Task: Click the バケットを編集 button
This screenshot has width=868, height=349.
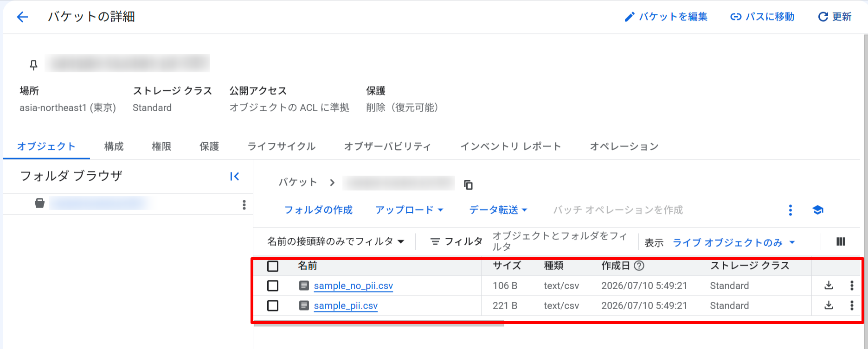Action: pyautogui.click(x=666, y=17)
